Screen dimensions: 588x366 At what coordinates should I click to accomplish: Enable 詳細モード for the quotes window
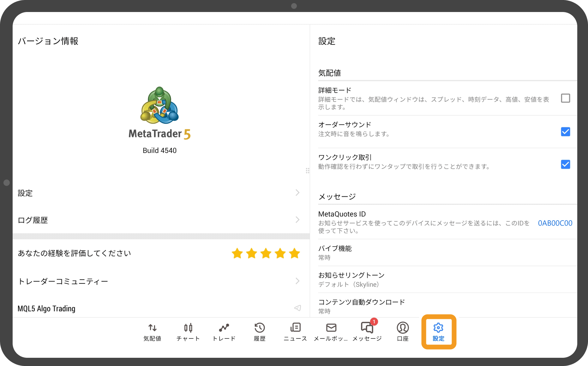(566, 98)
